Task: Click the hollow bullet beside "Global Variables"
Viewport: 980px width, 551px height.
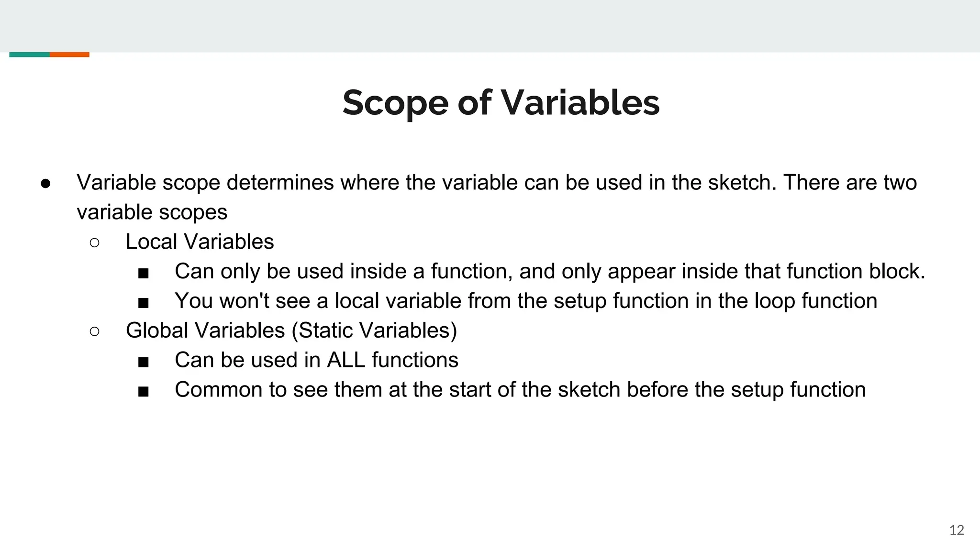Action: point(94,331)
